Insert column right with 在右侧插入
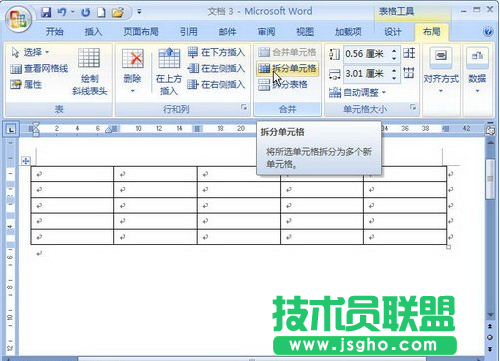 [x=216, y=85]
